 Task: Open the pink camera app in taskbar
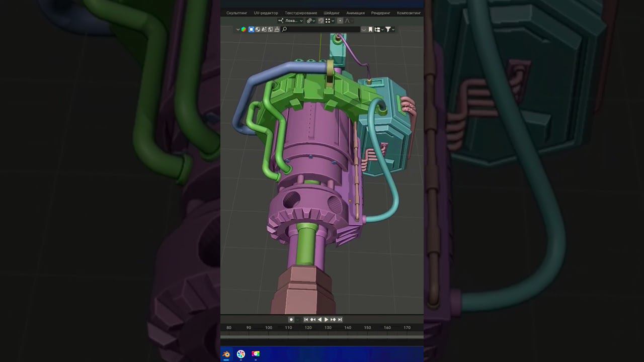(256, 354)
